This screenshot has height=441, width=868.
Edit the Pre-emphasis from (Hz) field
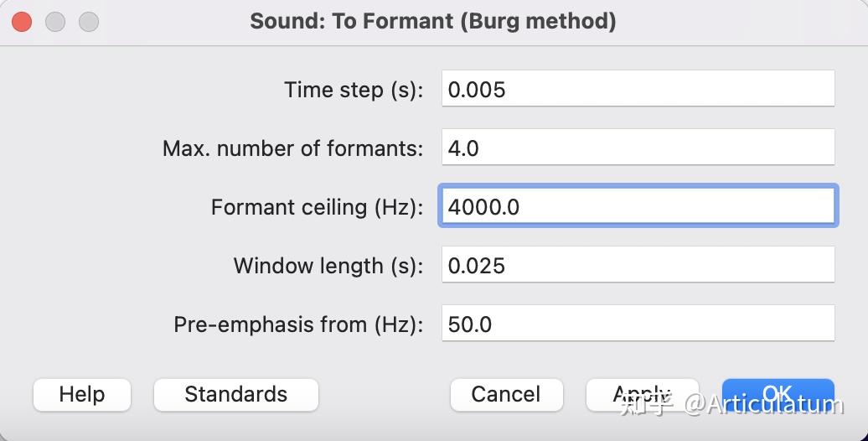638,324
